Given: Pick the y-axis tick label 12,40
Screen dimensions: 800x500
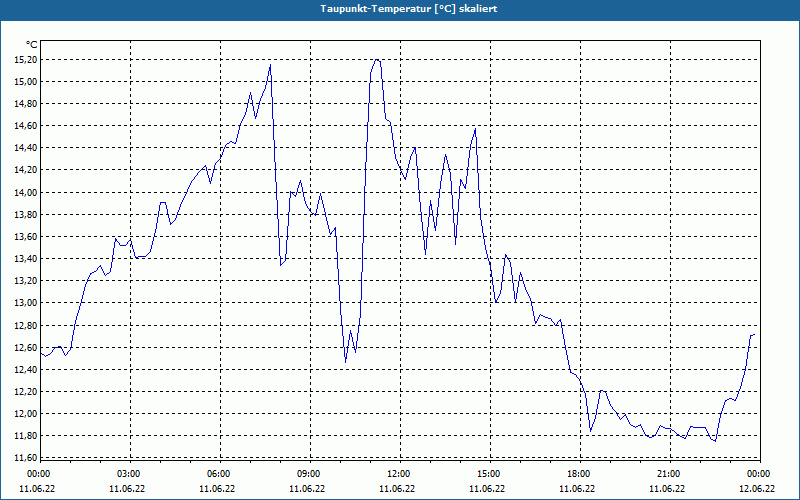Looking at the screenshot, I should pyautogui.click(x=26, y=370).
